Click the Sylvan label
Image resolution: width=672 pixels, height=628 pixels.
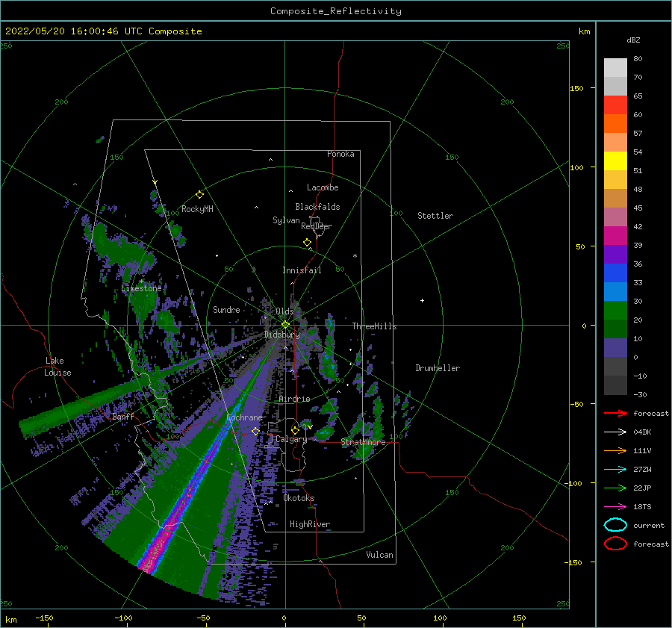(x=286, y=220)
